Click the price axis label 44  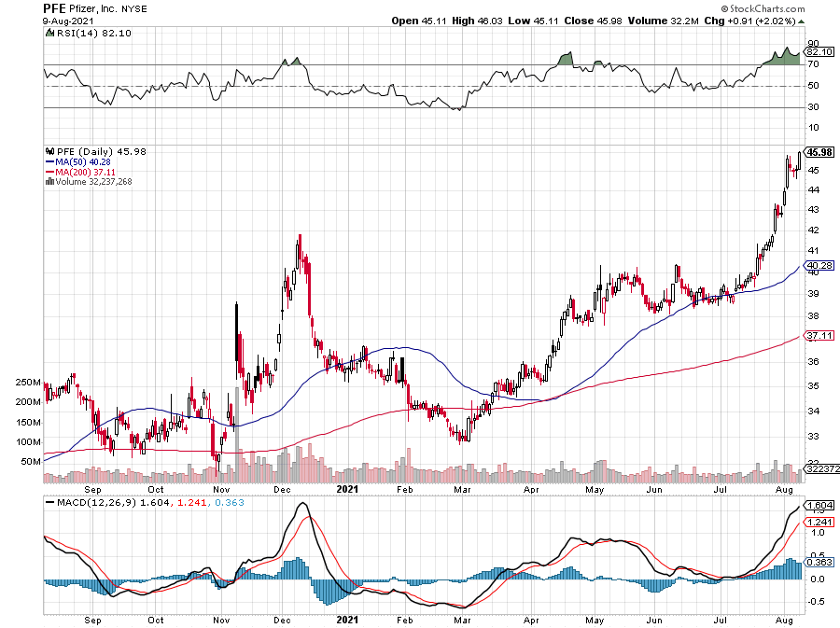pos(813,189)
